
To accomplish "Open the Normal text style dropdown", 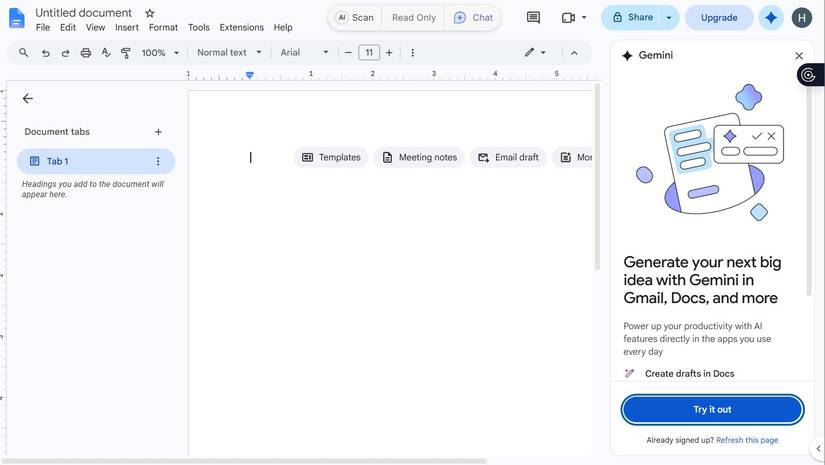I will [229, 53].
